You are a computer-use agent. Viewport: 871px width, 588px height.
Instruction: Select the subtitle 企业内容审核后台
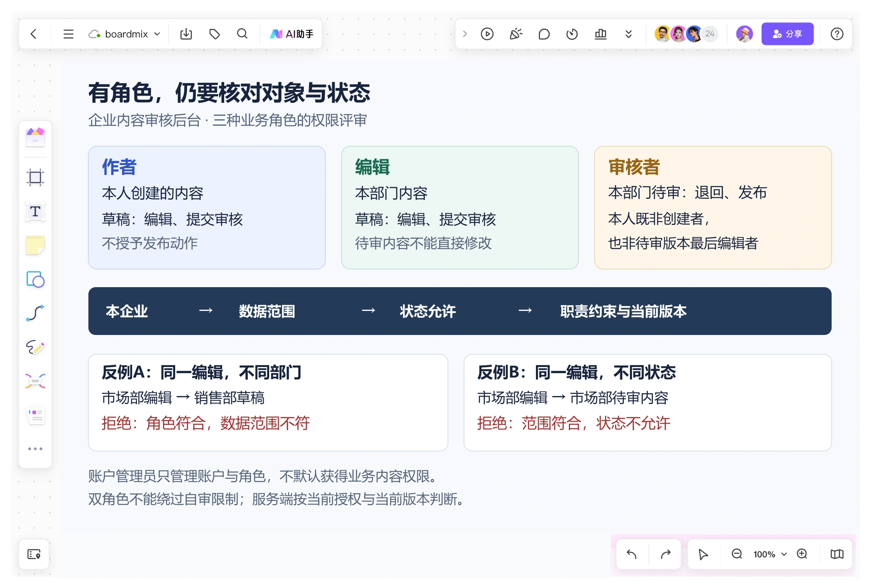(145, 120)
